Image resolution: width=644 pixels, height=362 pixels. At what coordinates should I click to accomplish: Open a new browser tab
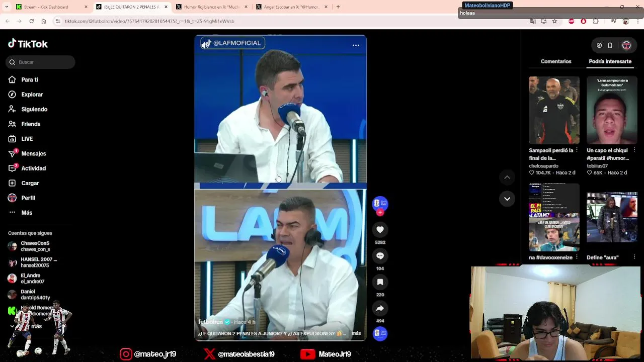click(x=338, y=7)
